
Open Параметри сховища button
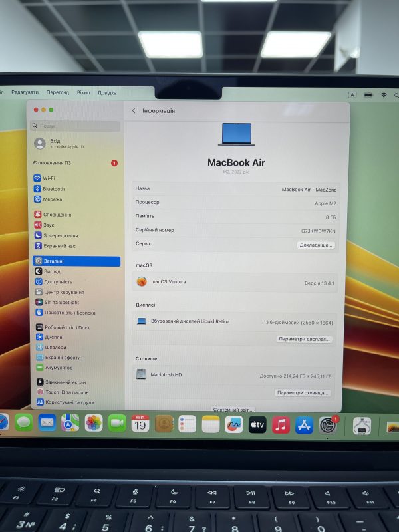click(x=303, y=393)
